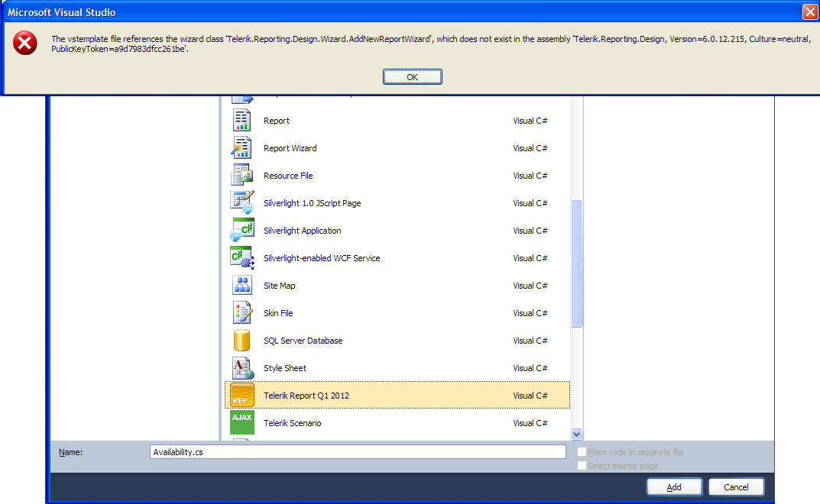820x504 pixels.
Task: Select the Style Sheet icon
Action: [242, 368]
